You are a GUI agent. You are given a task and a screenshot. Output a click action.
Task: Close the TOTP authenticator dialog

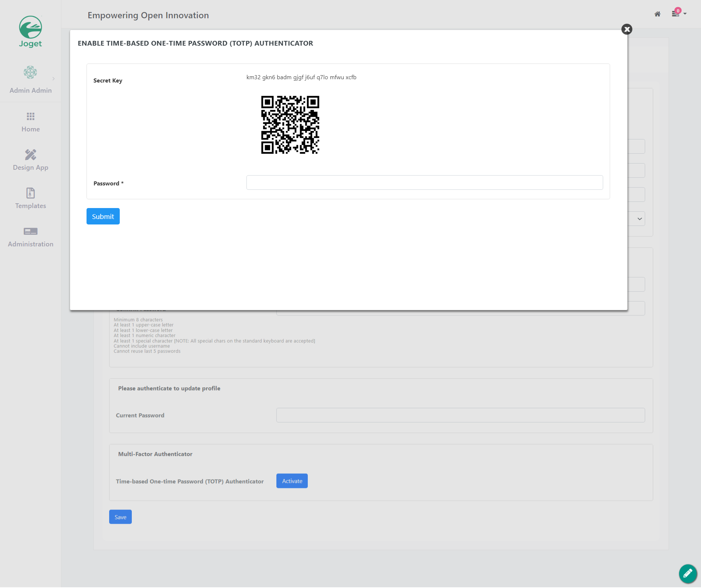tap(627, 29)
